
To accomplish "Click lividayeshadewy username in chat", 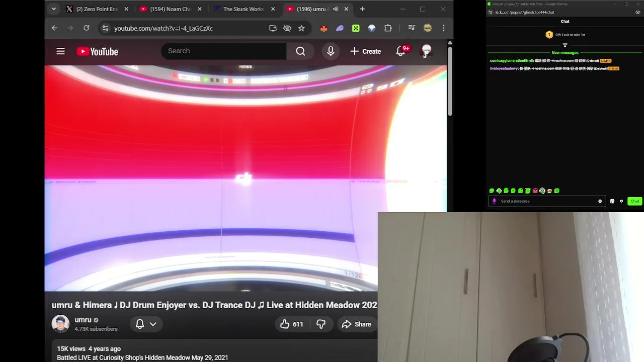I will 504,68.
